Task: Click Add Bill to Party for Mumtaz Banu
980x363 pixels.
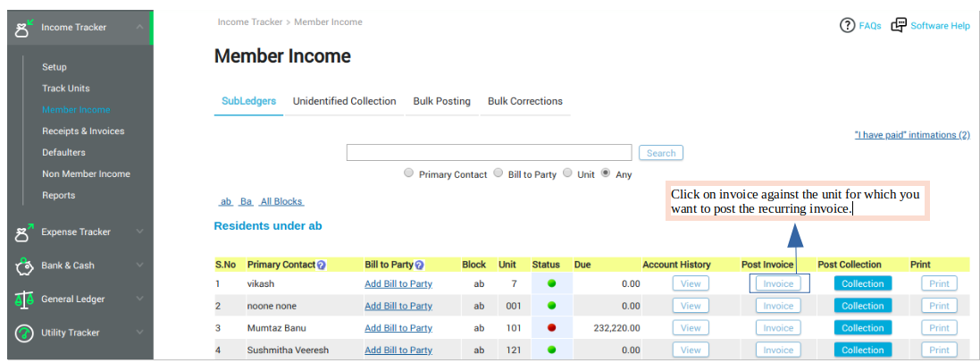Action: click(398, 328)
